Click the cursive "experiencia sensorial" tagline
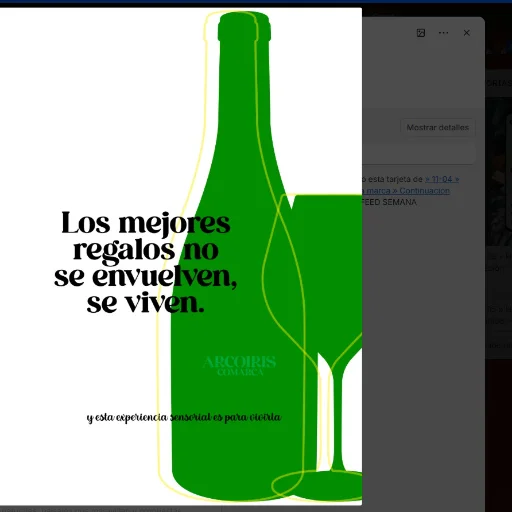512x512 pixels. point(184,417)
